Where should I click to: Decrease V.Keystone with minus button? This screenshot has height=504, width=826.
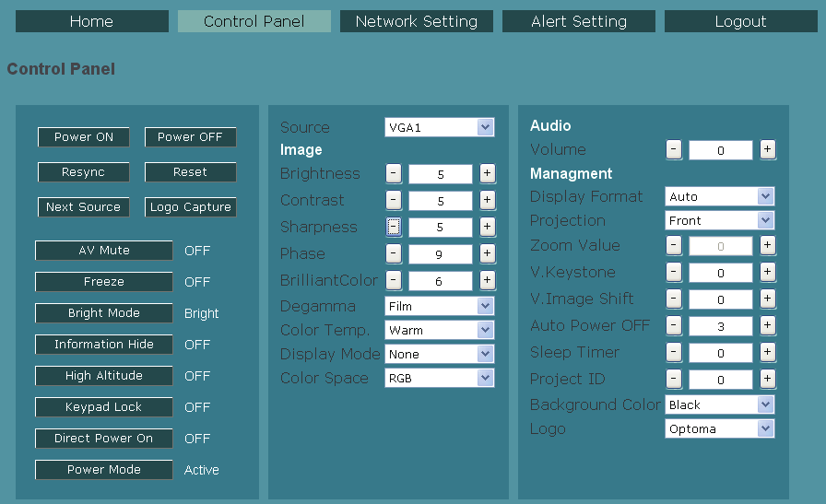[x=674, y=273]
